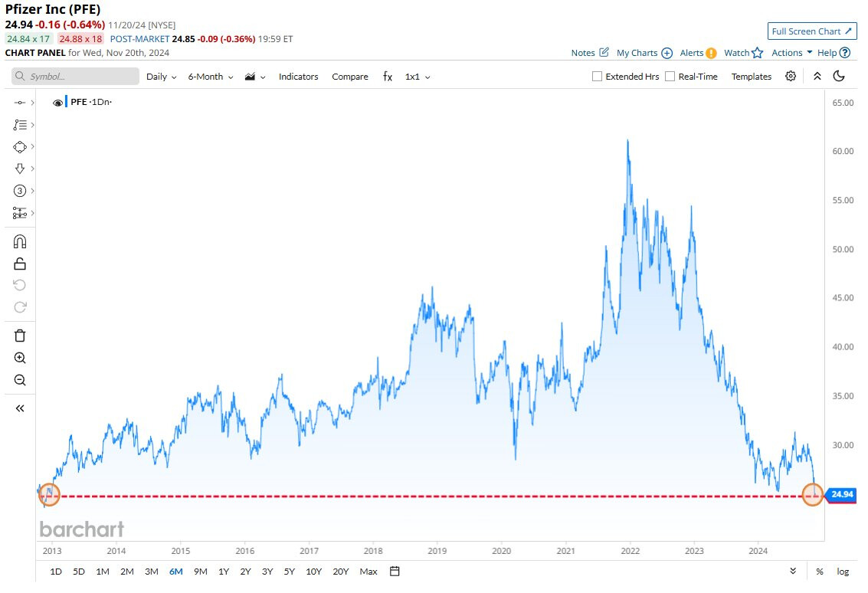
Task: Select the 5Y time range tab
Action: pyautogui.click(x=289, y=572)
